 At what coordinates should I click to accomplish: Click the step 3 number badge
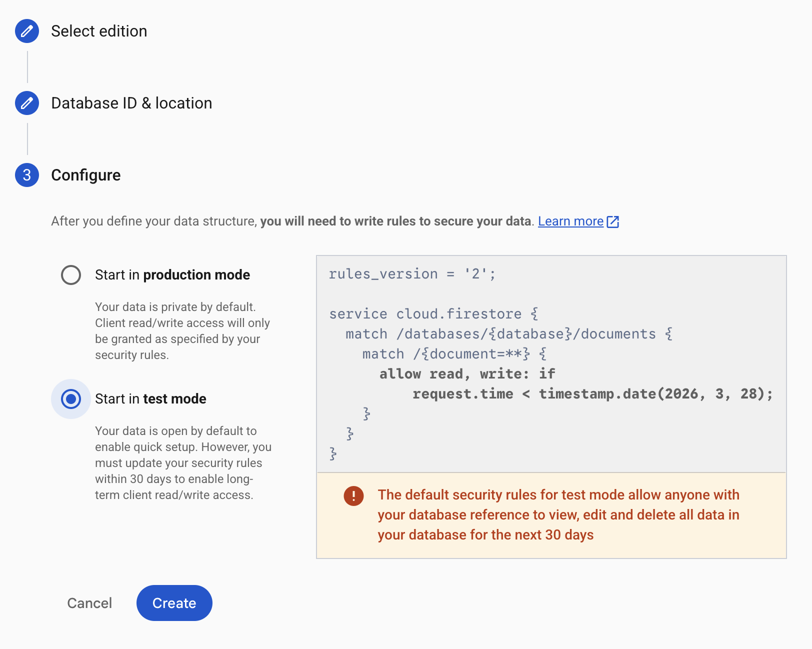pyautogui.click(x=27, y=175)
